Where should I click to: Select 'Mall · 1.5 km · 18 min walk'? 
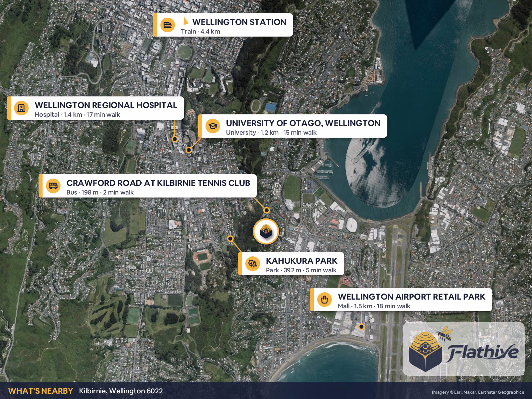374,306
